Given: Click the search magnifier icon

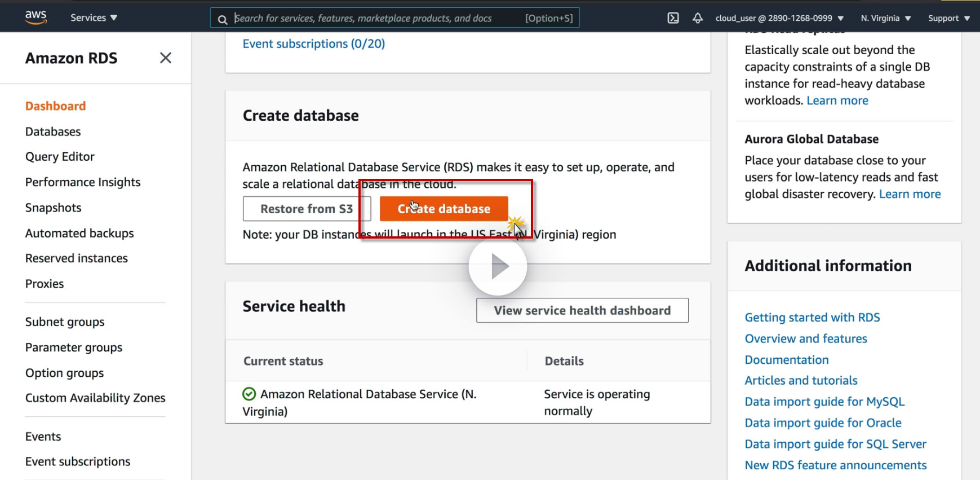Looking at the screenshot, I should point(223,19).
